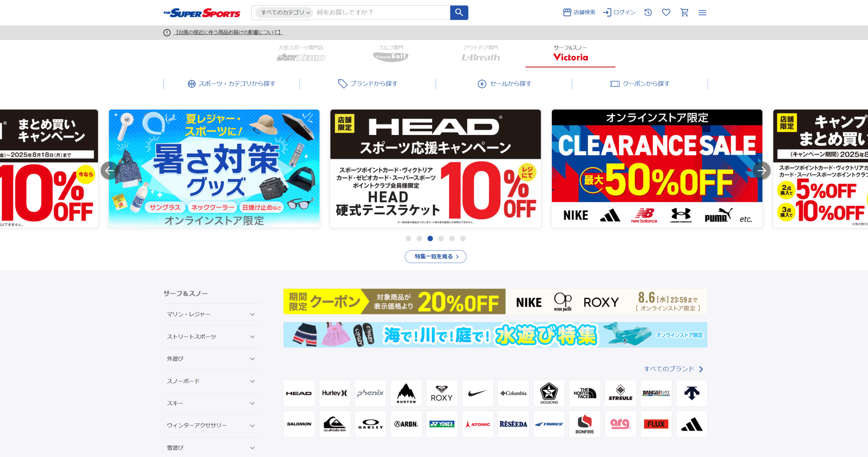Click the blue search magnifier button
868x457 pixels.
click(459, 13)
